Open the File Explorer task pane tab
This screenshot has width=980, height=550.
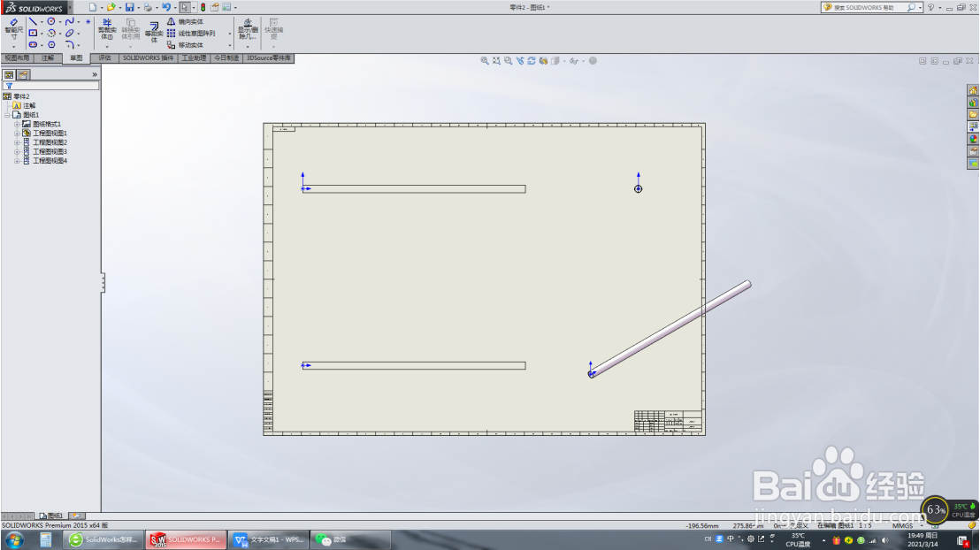973,114
